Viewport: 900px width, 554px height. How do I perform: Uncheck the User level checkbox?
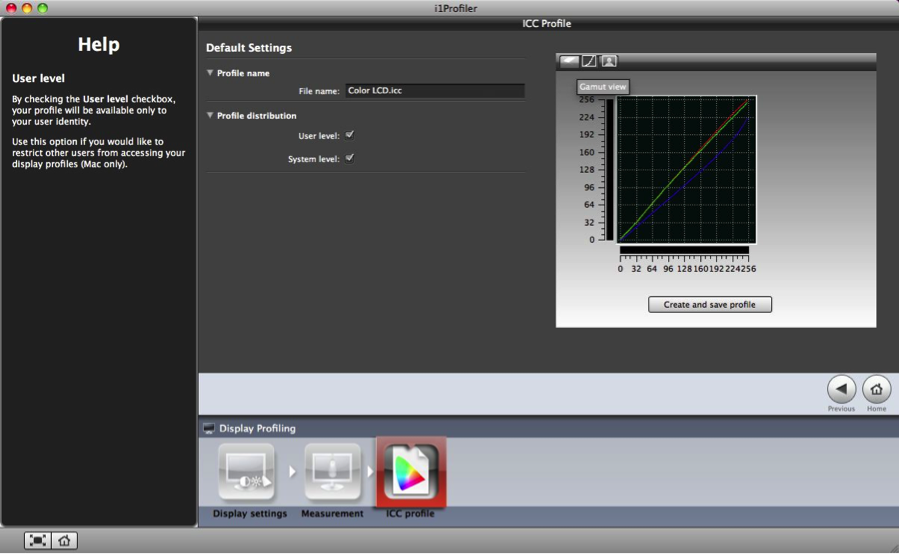click(350, 134)
